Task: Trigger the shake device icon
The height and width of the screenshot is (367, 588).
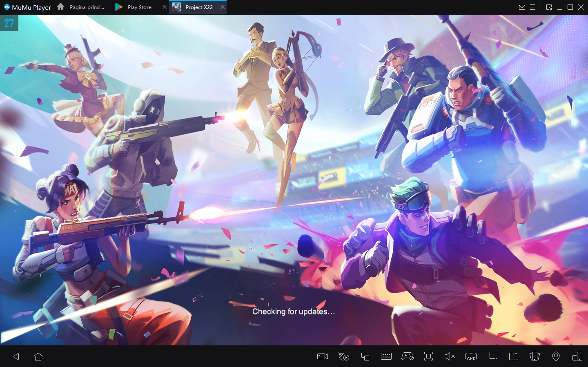Action: click(535, 356)
